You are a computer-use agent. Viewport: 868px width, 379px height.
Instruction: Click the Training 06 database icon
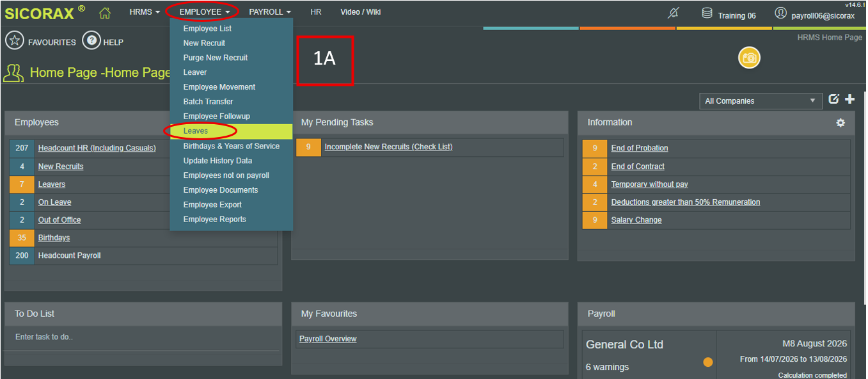707,13
